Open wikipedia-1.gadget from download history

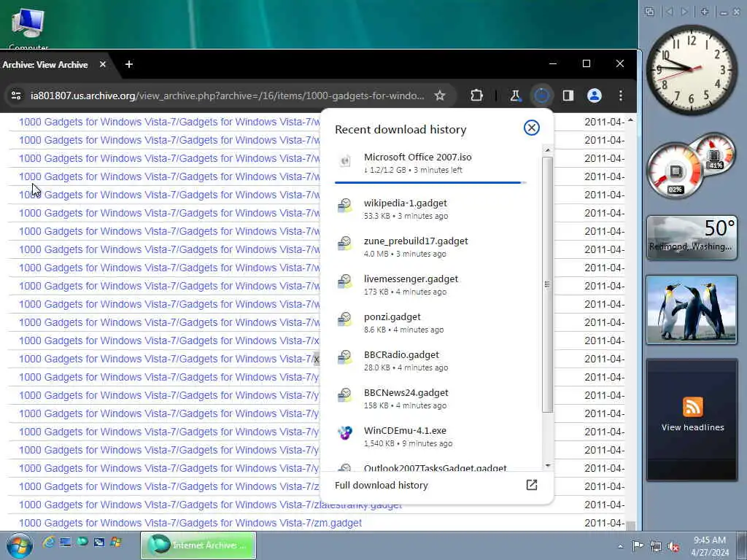(x=430, y=209)
